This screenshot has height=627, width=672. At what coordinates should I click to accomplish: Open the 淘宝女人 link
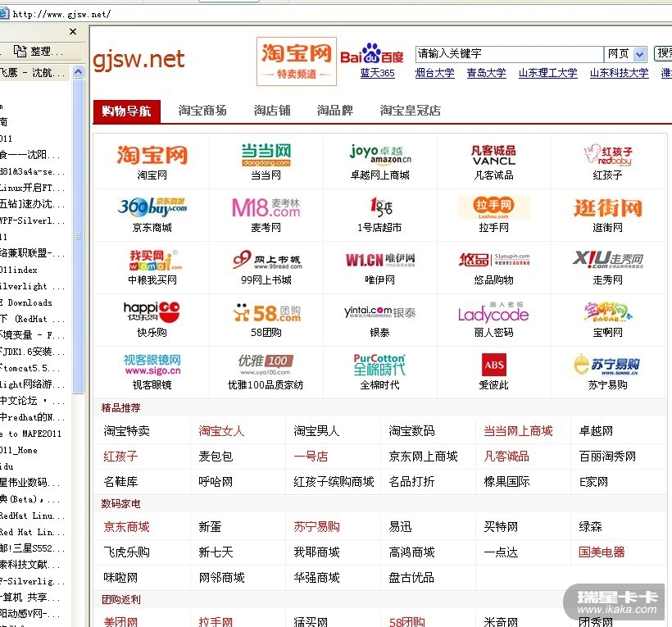221,431
